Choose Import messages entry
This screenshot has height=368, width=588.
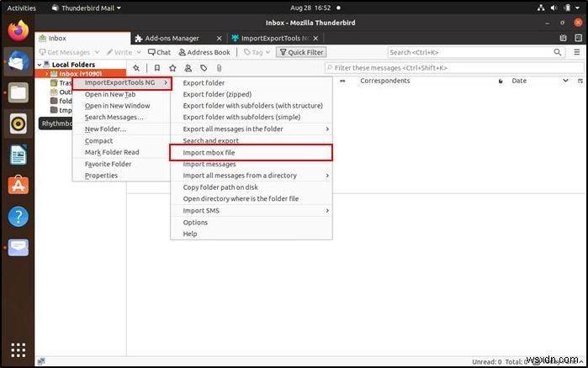(x=252, y=164)
